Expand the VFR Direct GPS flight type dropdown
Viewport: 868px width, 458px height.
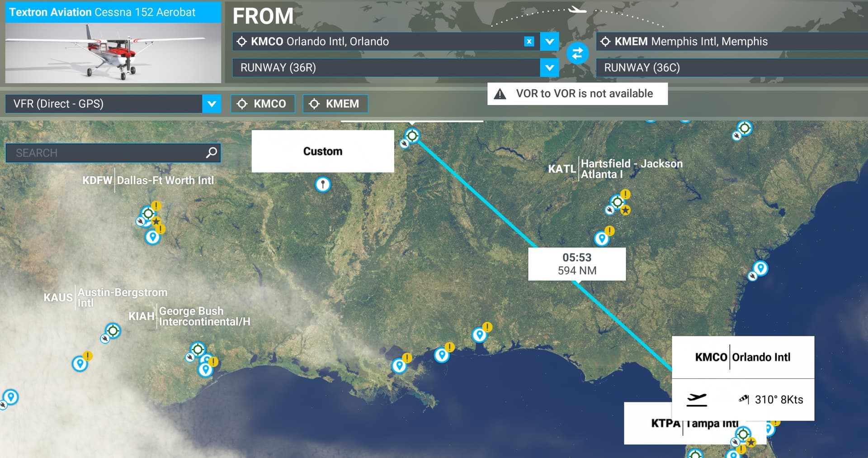coord(212,104)
